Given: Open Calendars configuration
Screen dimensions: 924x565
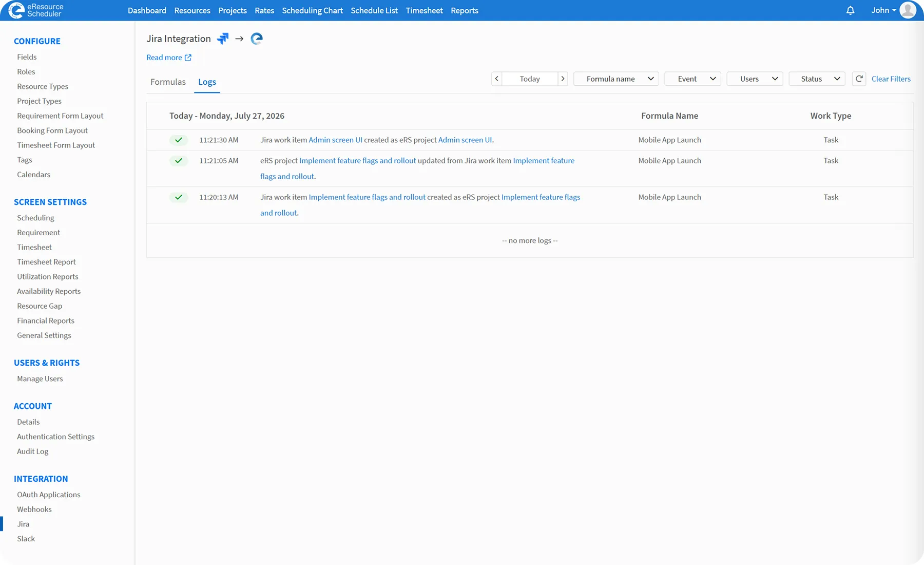Looking at the screenshot, I should point(33,175).
